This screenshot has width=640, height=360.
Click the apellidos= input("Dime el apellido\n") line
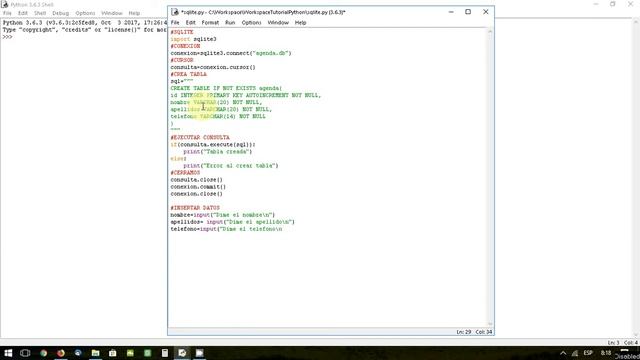point(232,222)
